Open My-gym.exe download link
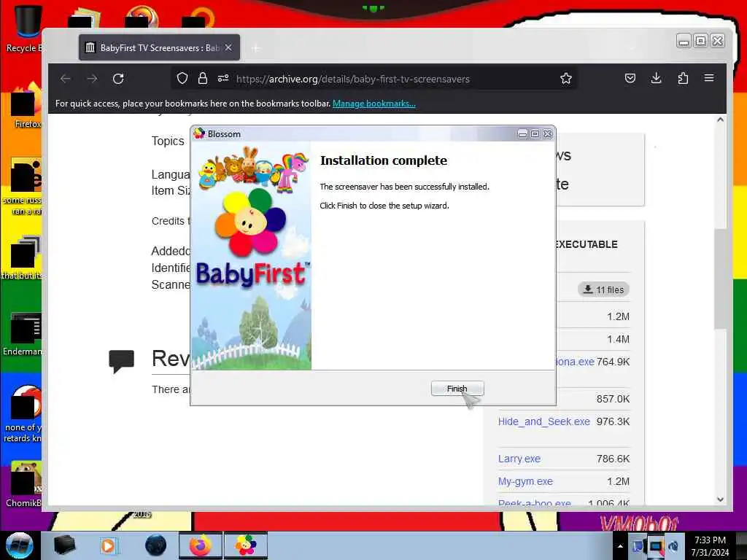This screenshot has height=560, width=747. coord(525,481)
